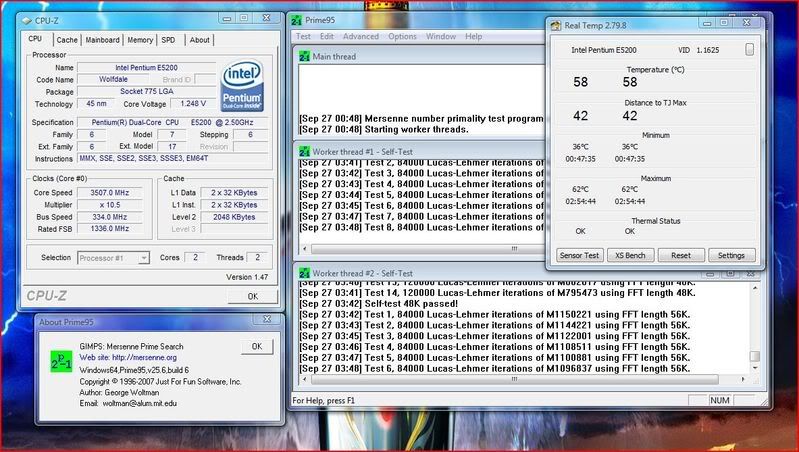
Task: Close the CPU-Z window
Action: [x=266, y=18]
